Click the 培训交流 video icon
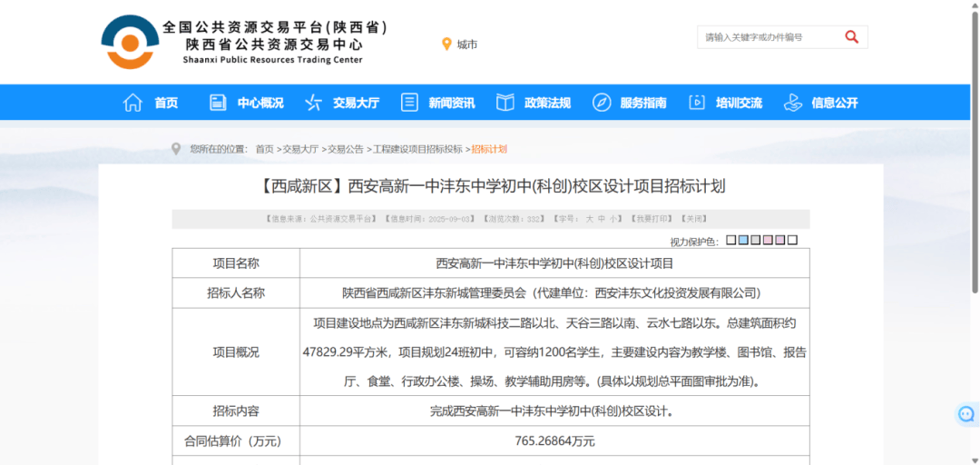Image resolution: width=980 pixels, height=465 pixels. [x=697, y=103]
